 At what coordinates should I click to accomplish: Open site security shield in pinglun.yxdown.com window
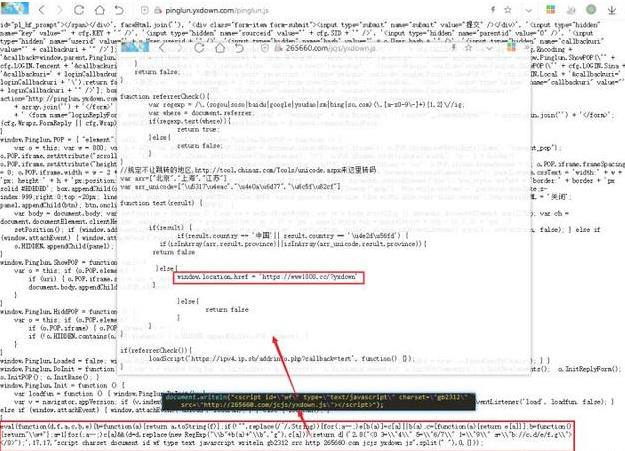coord(145,10)
